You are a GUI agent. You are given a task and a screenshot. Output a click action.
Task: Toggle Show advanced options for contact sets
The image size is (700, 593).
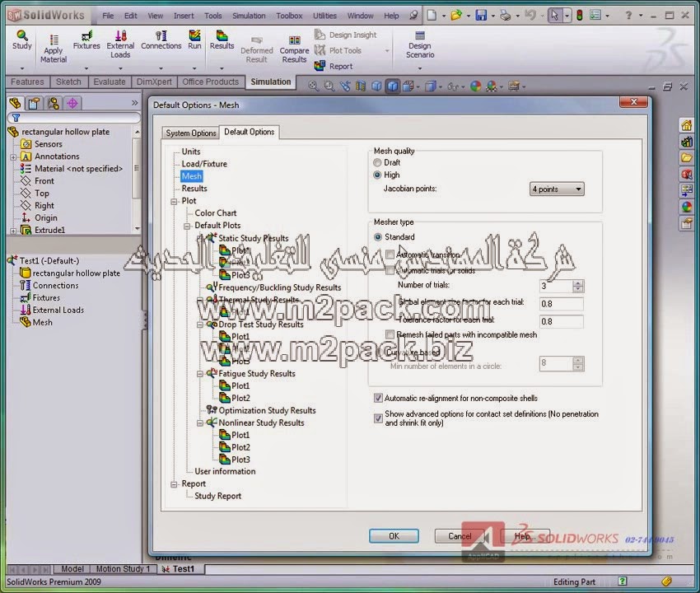coord(378,418)
